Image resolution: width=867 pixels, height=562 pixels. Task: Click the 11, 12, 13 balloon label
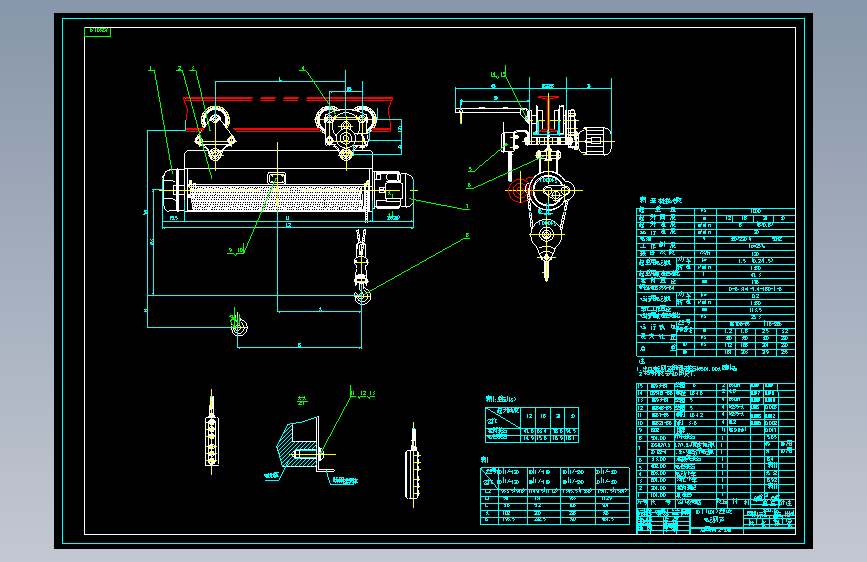pos(363,394)
